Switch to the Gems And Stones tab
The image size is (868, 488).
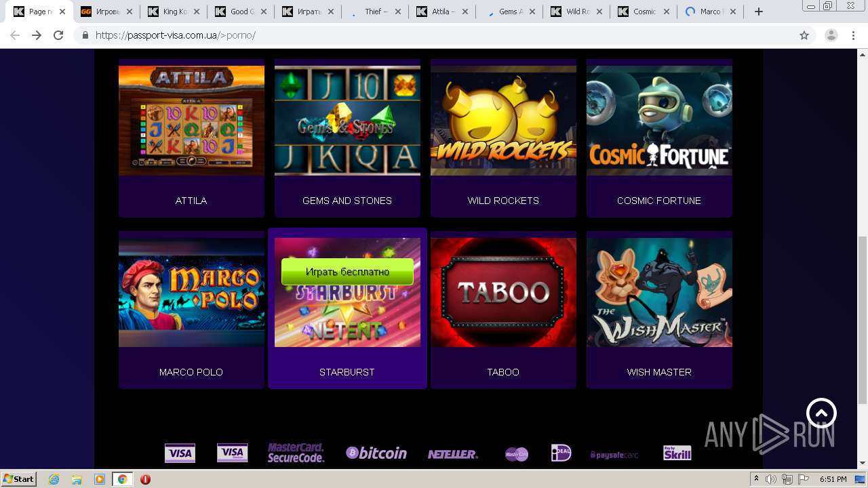tap(510, 12)
